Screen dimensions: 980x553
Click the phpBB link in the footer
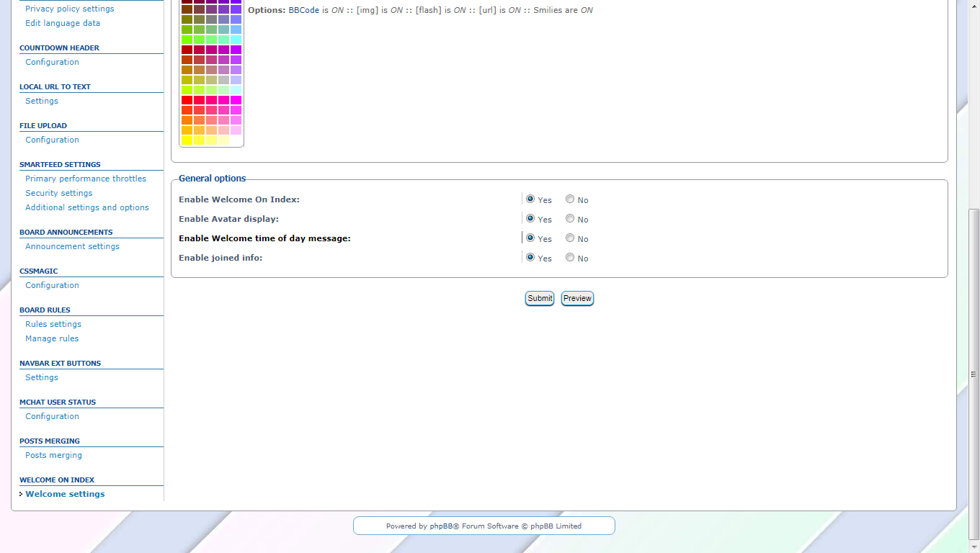[x=440, y=526]
